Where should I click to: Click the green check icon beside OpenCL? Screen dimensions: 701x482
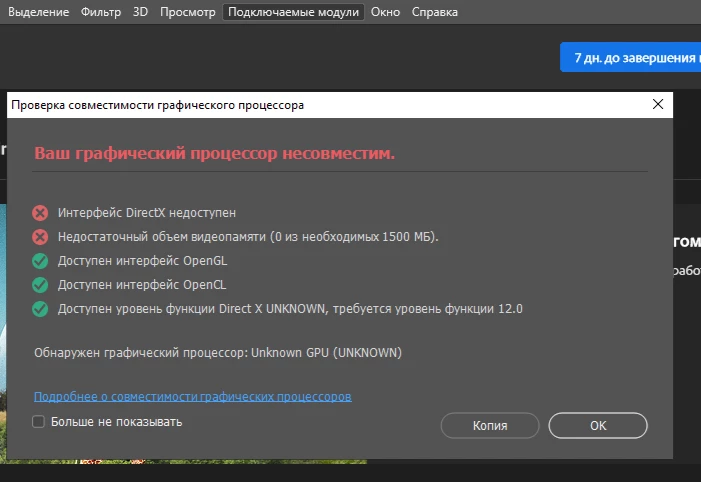40,285
